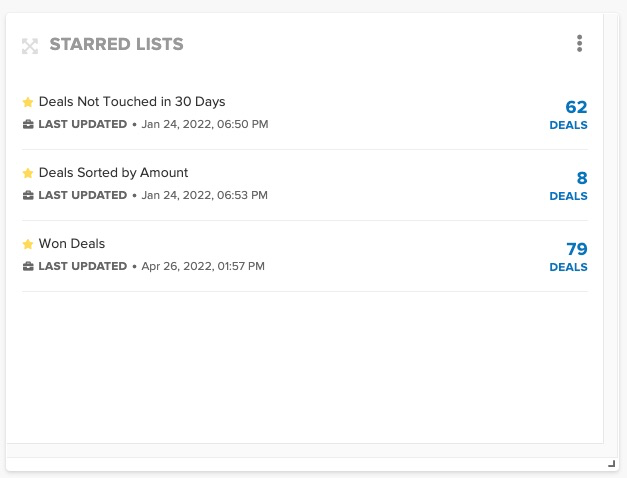The height and width of the screenshot is (478, 627).
Task: Click the 8 deals count
Action: [582, 179]
